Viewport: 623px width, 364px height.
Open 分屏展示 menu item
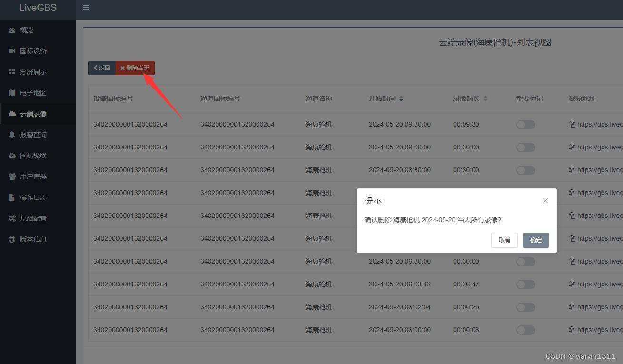38,72
